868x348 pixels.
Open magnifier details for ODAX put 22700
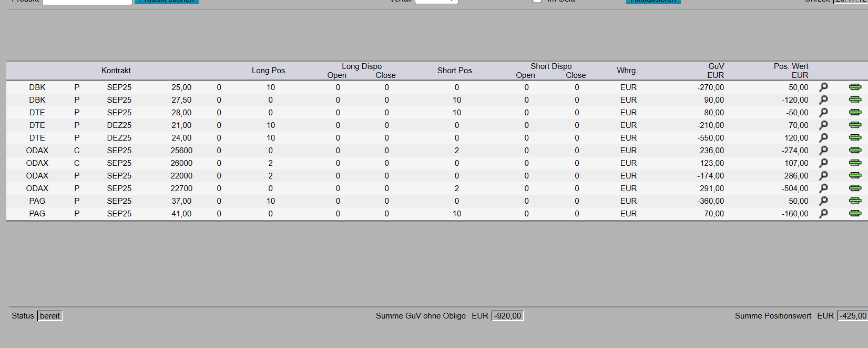tap(823, 188)
